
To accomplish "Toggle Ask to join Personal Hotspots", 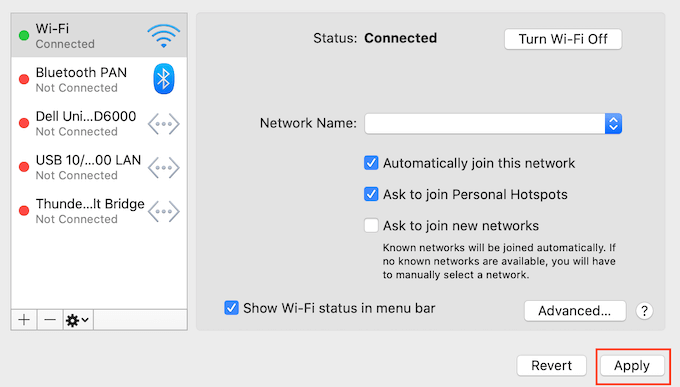I will [371, 194].
